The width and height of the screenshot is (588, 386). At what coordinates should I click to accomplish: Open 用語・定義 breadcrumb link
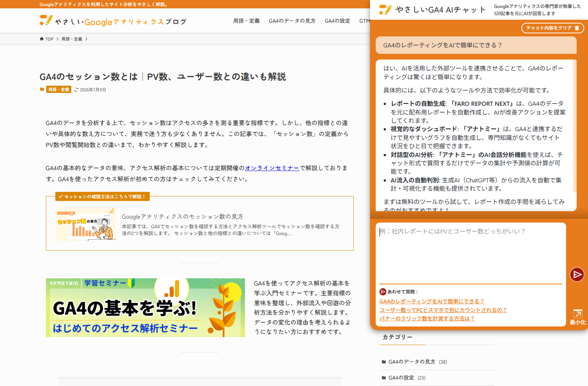[x=72, y=39]
